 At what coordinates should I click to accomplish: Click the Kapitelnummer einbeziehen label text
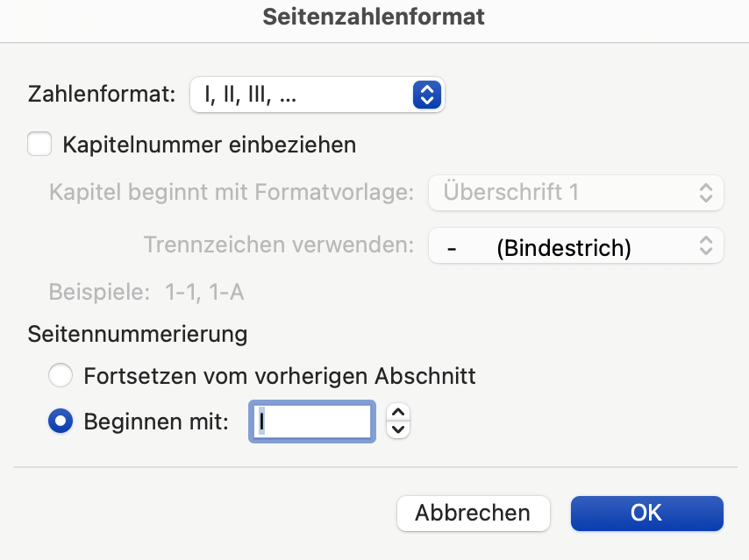coord(209,145)
